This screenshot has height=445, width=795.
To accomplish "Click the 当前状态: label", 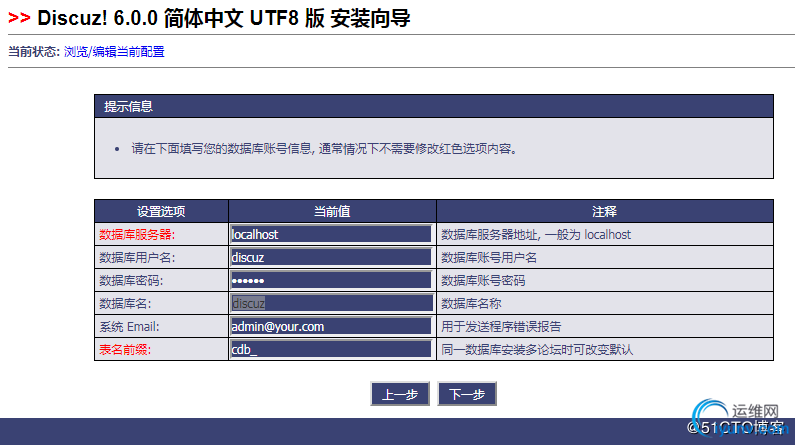I will click(x=33, y=52).
